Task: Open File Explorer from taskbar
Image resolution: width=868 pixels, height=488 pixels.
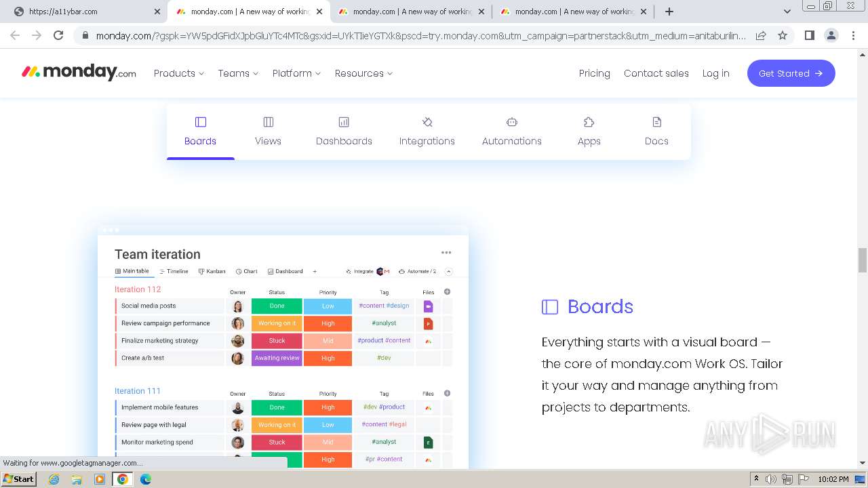Action: [77, 479]
